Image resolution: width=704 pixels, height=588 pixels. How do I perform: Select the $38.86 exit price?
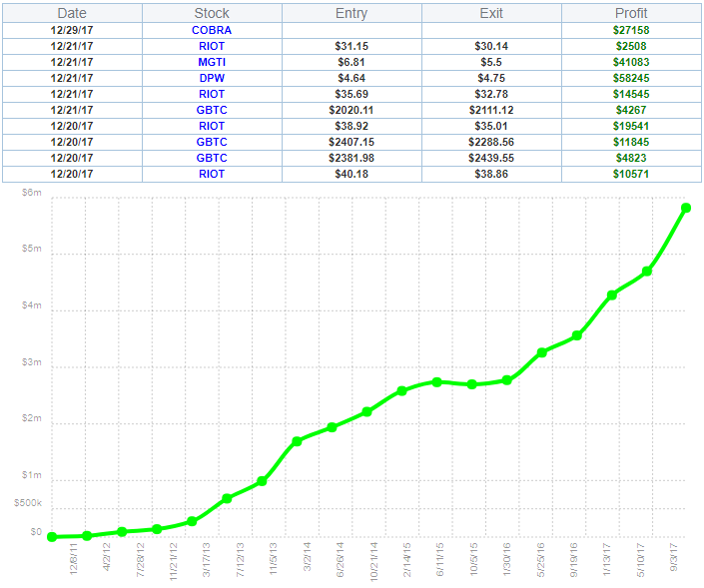[491, 174]
